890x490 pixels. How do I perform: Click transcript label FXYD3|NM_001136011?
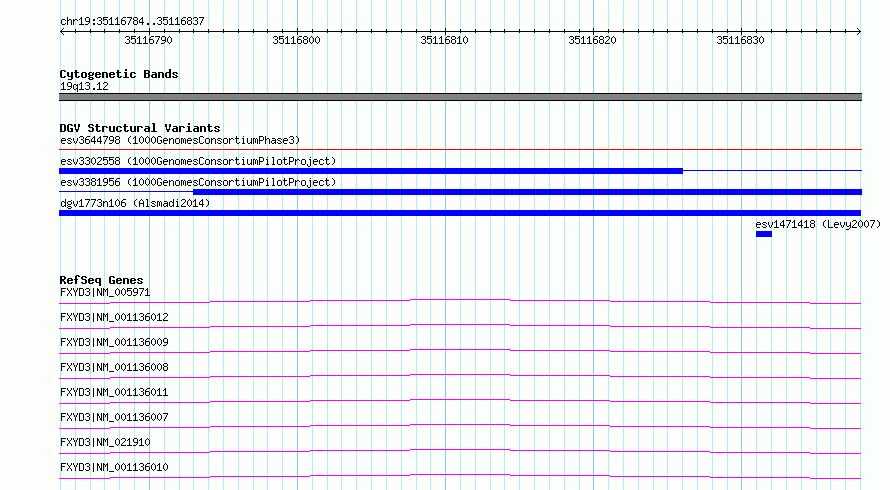114,392
